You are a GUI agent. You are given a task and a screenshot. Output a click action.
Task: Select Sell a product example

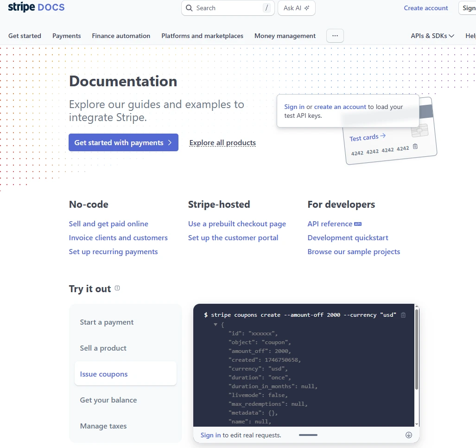tap(126, 348)
